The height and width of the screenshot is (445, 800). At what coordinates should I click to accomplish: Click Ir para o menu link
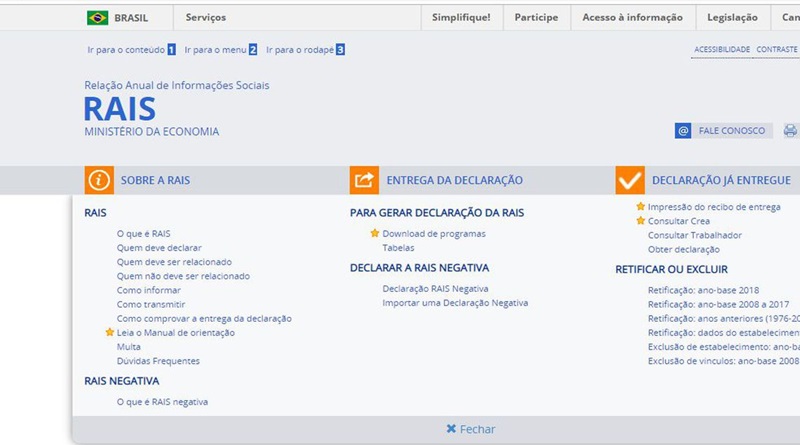click(215, 50)
